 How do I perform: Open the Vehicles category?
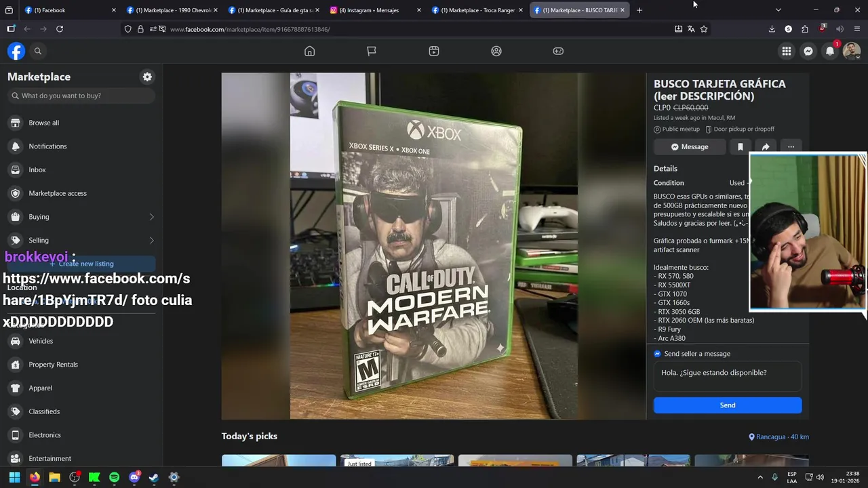[81, 341]
